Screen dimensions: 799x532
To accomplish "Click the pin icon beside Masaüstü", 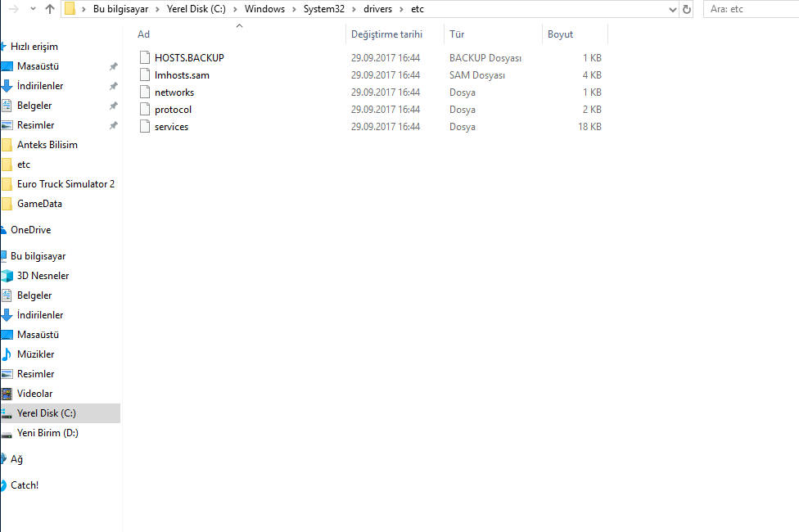I will click(x=113, y=66).
